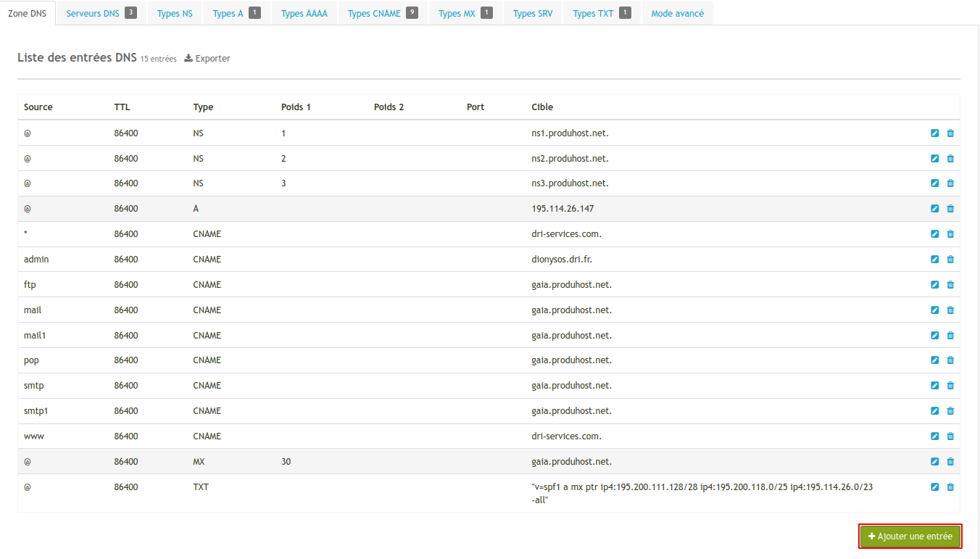
Task: Delete the A record 195.114.26.147
Action: [x=950, y=209]
